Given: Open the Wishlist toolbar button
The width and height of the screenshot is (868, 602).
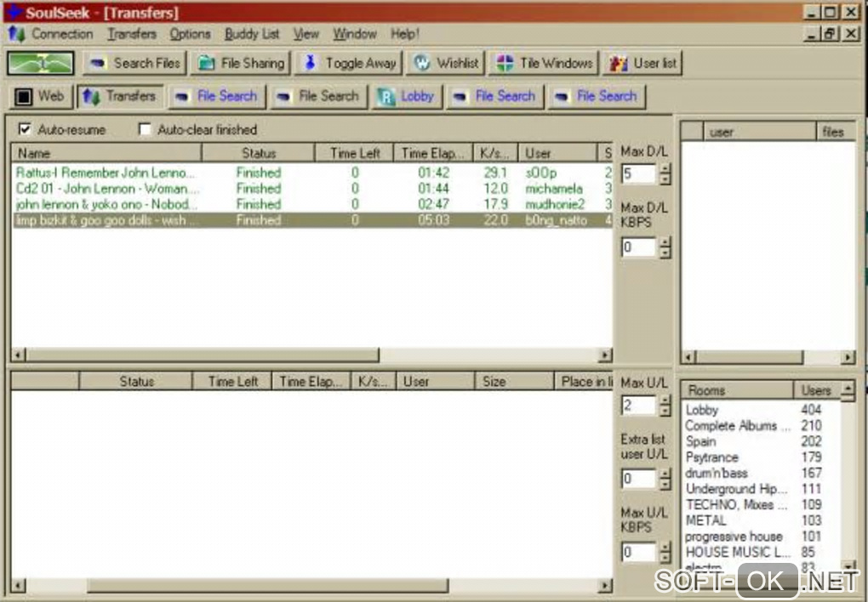Looking at the screenshot, I should tap(445, 63).
